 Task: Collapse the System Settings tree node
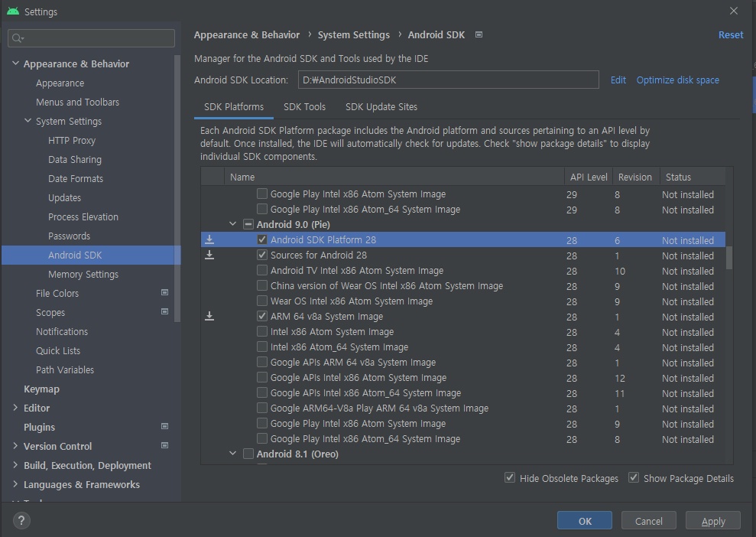coord(28,121)
